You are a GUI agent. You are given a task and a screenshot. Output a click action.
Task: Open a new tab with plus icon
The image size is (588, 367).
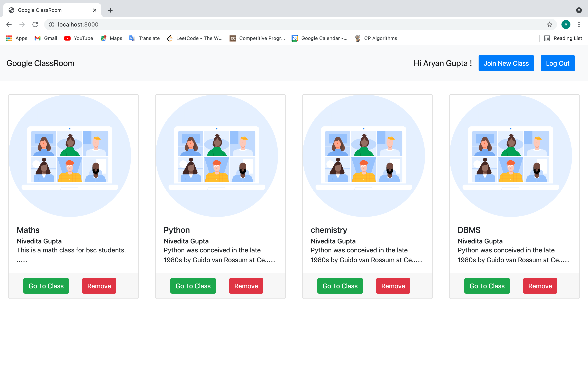pos(110,10)
